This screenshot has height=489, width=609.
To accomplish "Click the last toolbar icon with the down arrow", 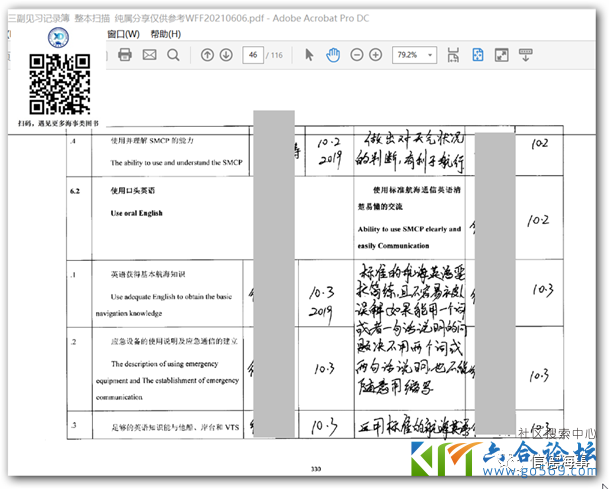I will [526, 54].
